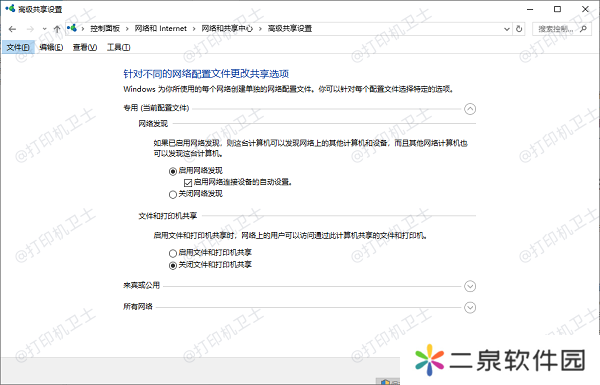This screenshot has height=385, width=600.
Task: Toggle 启用网络连接设备的自动设置 checkbox
Action: click(188, 183)
